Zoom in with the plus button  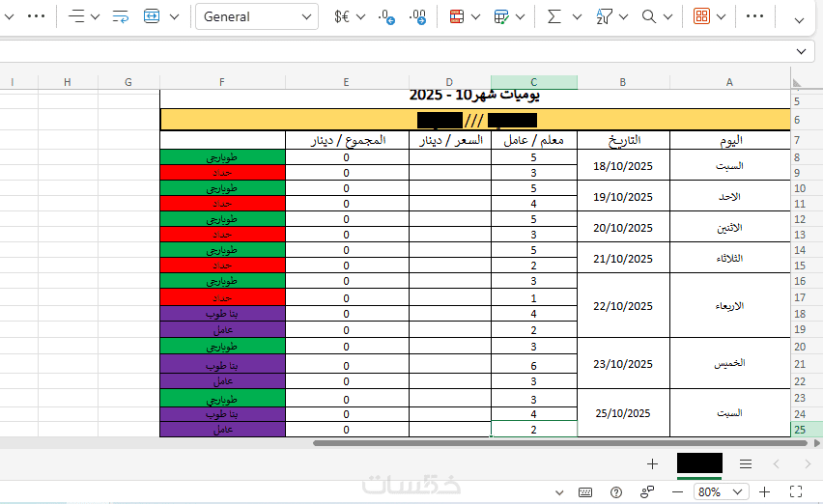pyautogui.click(x=764, y=492)
